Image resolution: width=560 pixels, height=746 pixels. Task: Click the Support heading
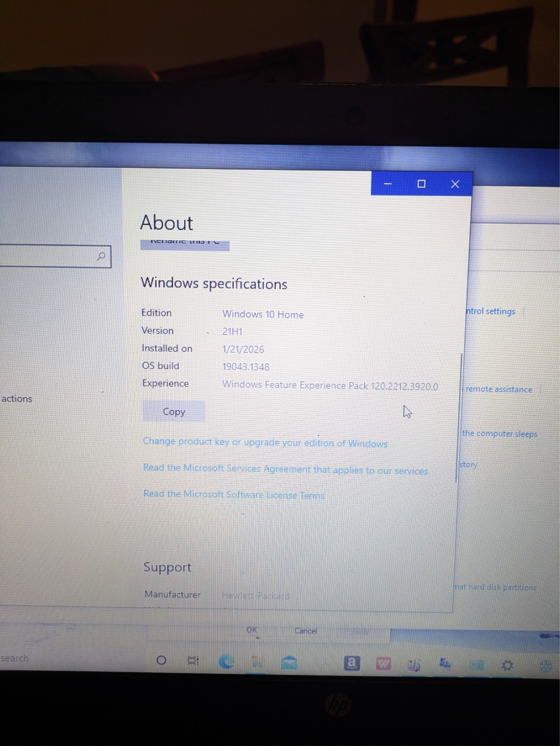tap(167, 567)
